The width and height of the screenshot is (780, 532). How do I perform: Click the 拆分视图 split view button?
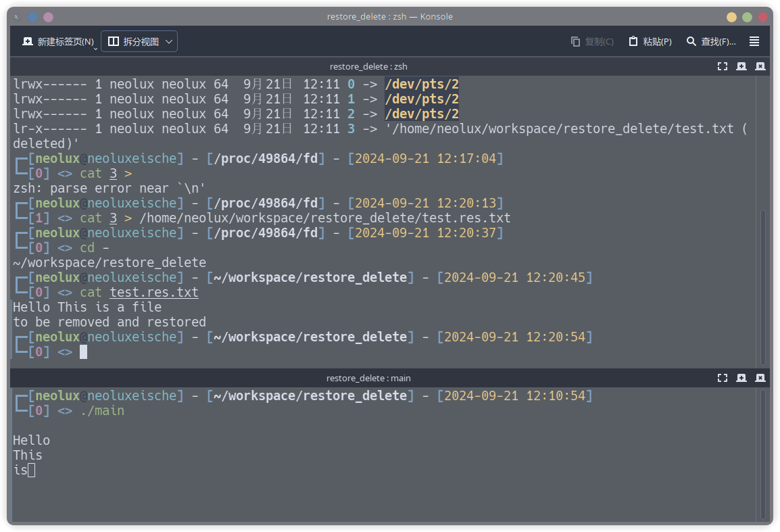pyautogui.click(x=133, y=42)
